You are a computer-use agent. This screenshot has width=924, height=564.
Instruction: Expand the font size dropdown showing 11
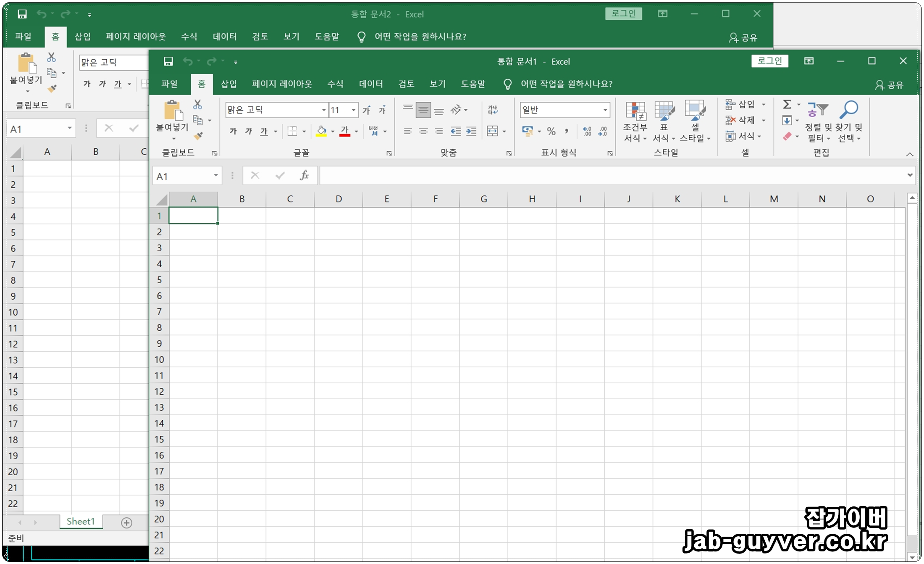354,110
